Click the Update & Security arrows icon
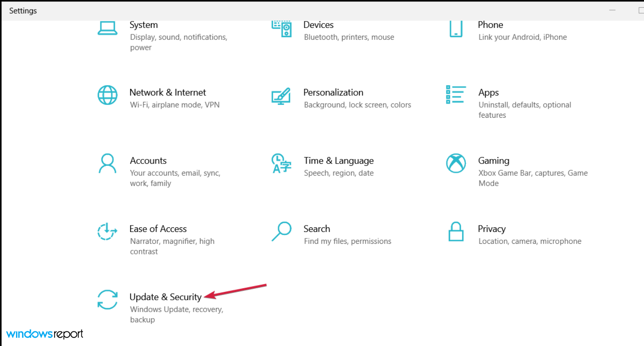The width and height of the screenshot is (644, 346). (x=107, y=300)
